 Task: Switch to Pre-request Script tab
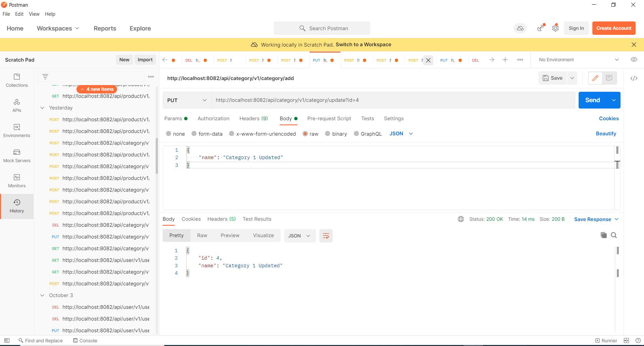(329, 119)
